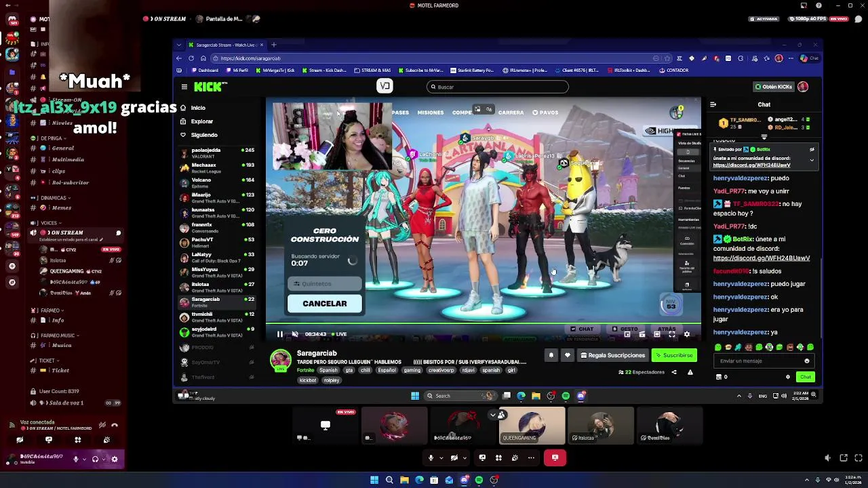
Task: Open CONTADOR bookmark
Action: click(674, 70)
